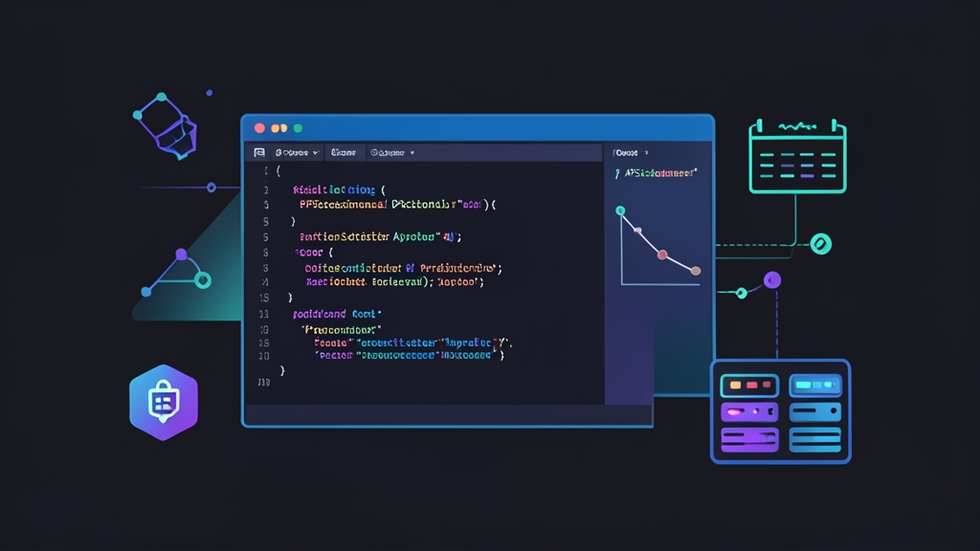Click the red close button of the code window
The height and width of the screenshot is (551, 980).
(x=259, y=128)
